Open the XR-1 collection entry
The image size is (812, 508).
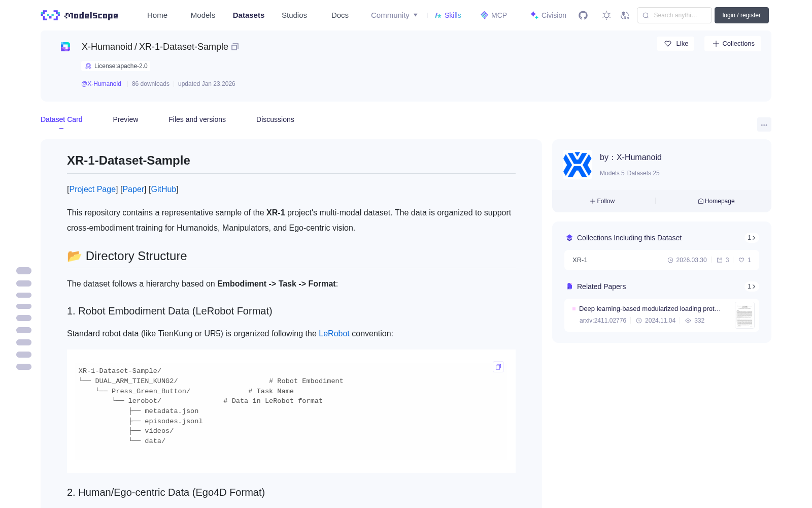662,260
